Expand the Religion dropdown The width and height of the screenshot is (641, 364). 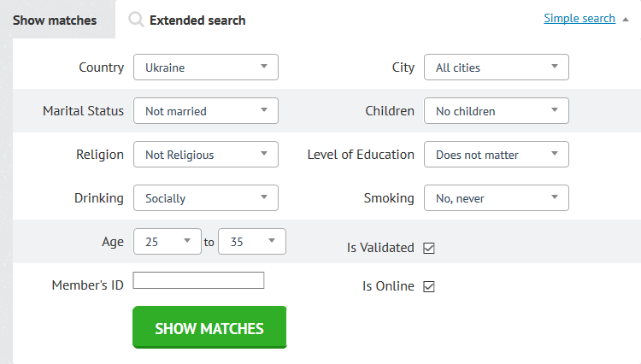pos(206,155)
